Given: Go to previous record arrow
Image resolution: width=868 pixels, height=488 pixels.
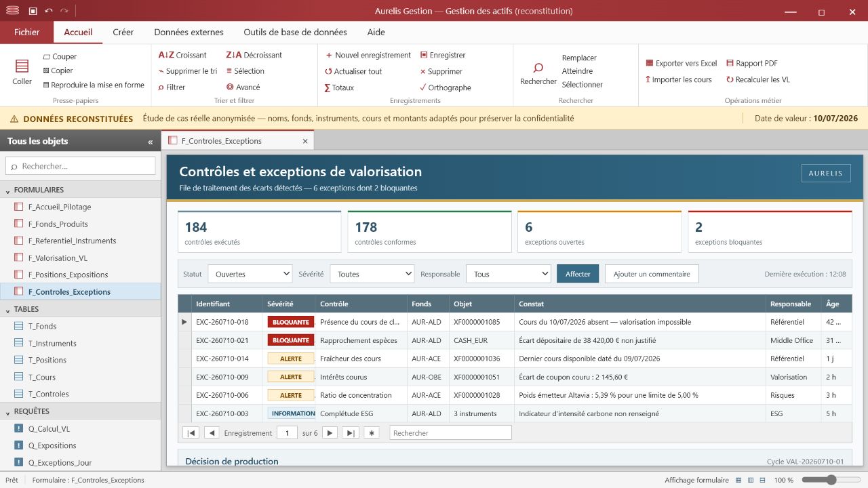Looking at the screenshot, I should click(212, 432).
